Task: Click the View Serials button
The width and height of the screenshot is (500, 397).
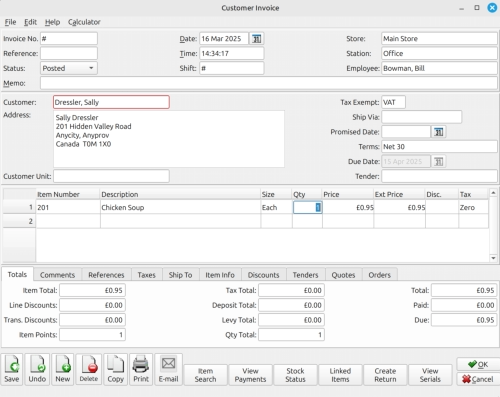Action: (430, 375)
